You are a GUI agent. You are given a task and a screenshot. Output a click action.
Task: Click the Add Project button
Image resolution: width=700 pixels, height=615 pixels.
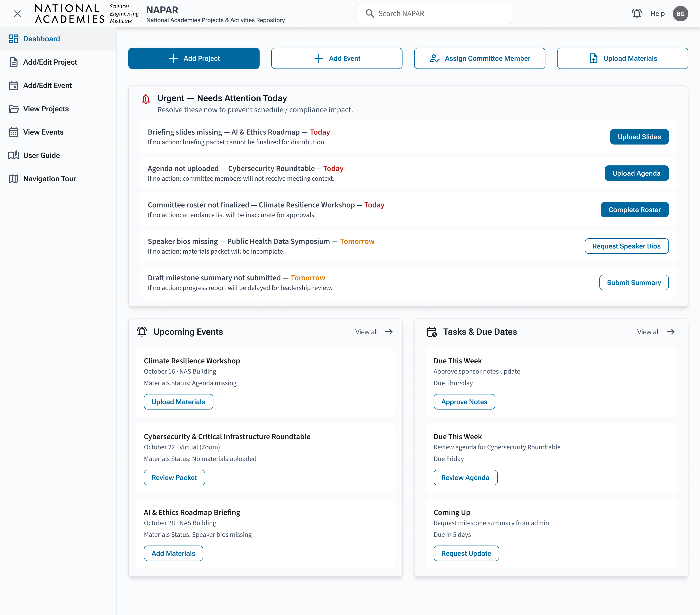tap(194, 59)
